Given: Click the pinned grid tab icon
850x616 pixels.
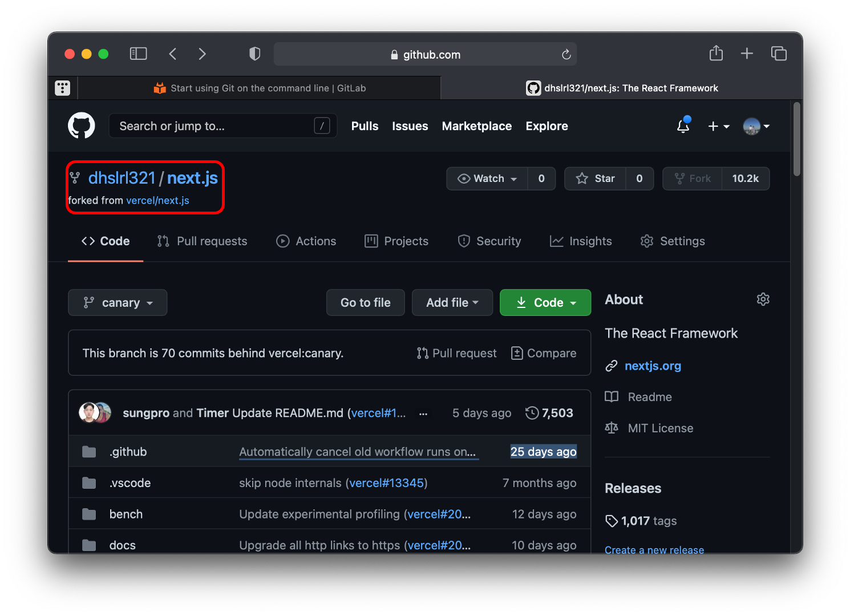Looking at the screenshot, I should click(63, 88).
